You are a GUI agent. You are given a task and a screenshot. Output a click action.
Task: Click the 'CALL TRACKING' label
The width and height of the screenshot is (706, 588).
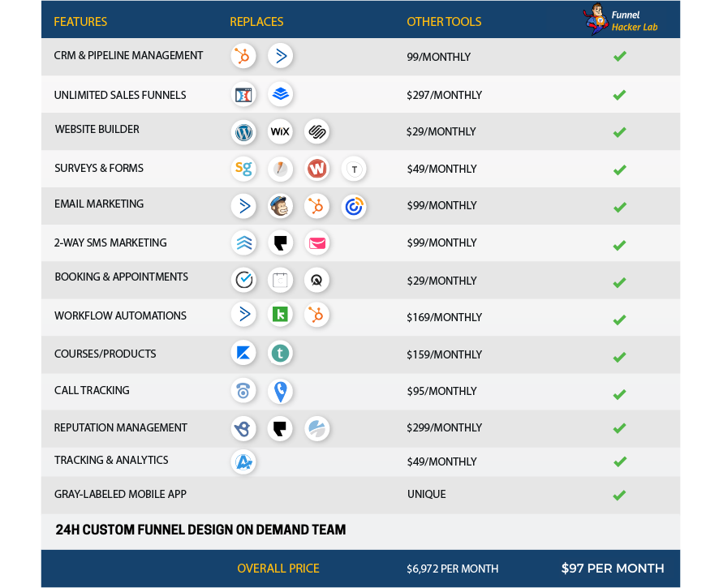[92, 390]
